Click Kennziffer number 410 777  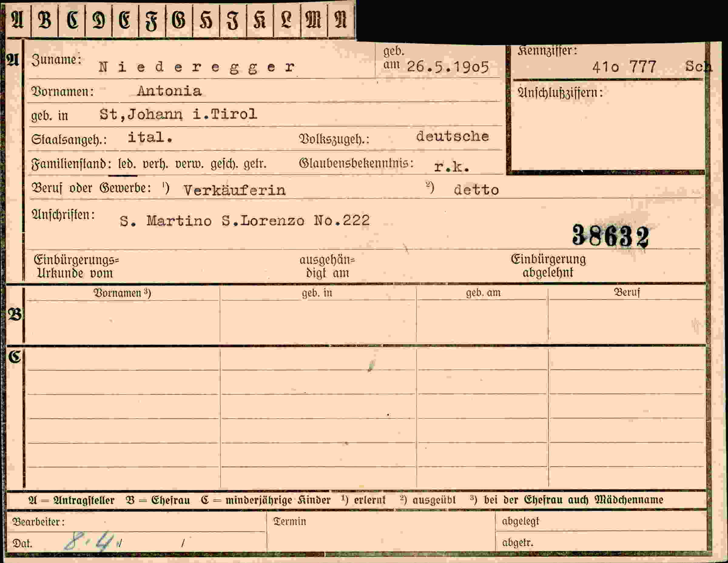point(624,67)
